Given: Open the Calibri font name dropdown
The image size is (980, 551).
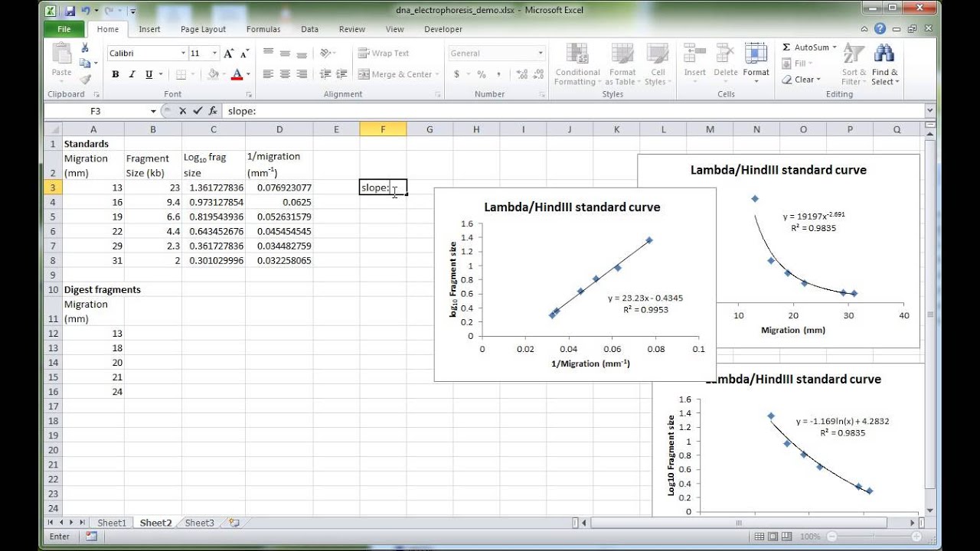Looking at the screenshot, I should tap(183, 54).
